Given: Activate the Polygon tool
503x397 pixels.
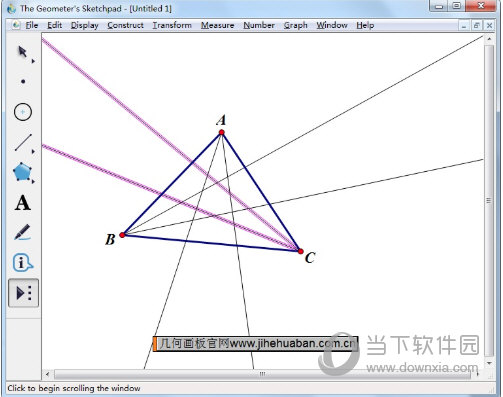Looking at the screenshot, I should tap(22, 172).
